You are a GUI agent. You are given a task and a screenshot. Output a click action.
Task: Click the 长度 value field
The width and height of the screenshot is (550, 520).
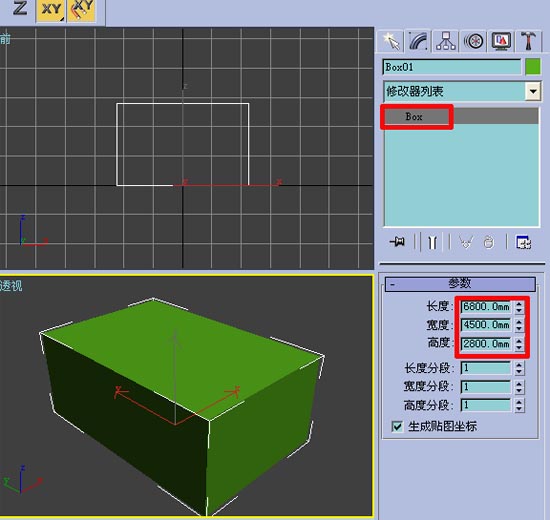coord(486,307)
